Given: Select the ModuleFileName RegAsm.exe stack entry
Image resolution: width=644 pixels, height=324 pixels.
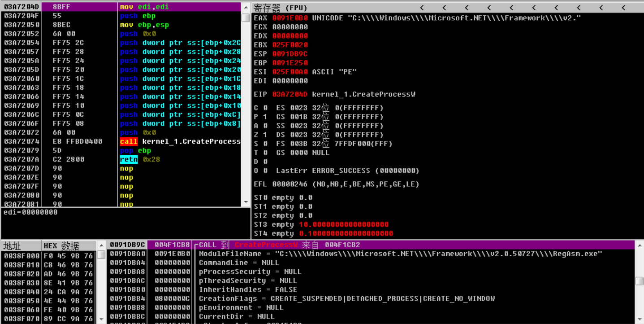Looking at the screenshot, I should click(x=400, y=254).
